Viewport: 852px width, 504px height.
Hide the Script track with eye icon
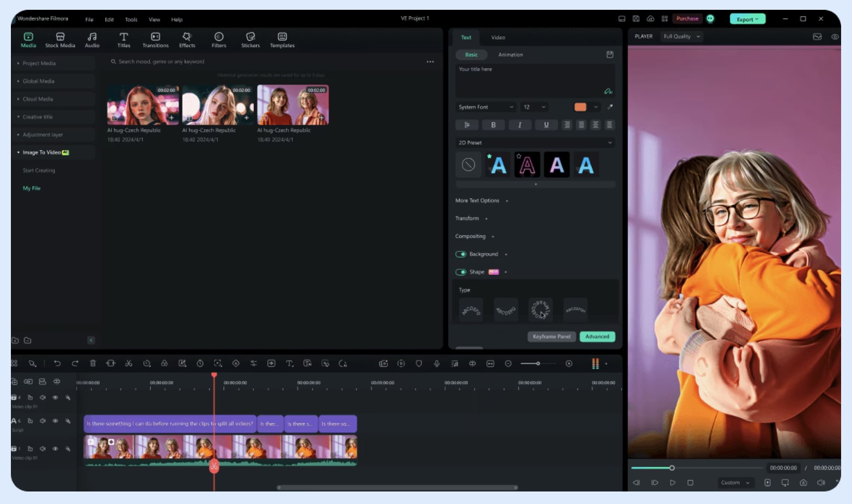pos(55,421)
